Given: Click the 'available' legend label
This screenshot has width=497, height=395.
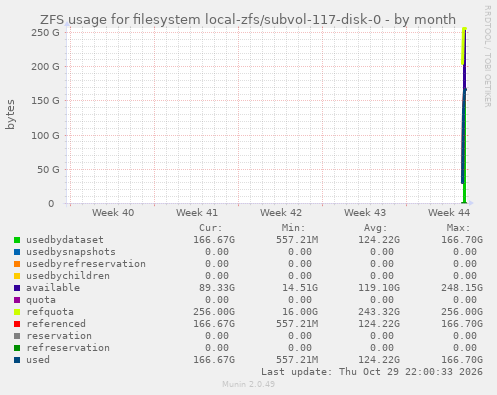Looking at the screenshot, I should point(53,288).
